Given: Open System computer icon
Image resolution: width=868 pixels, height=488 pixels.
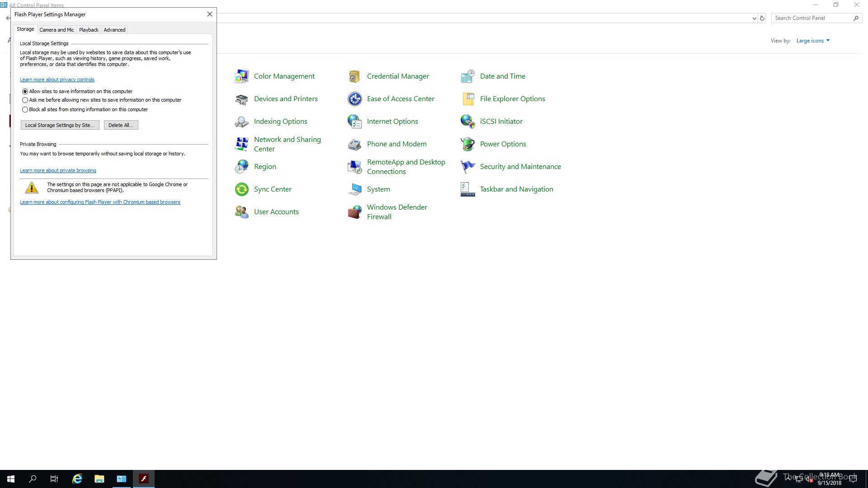Looking at the screenshot, I should point(354,189).
